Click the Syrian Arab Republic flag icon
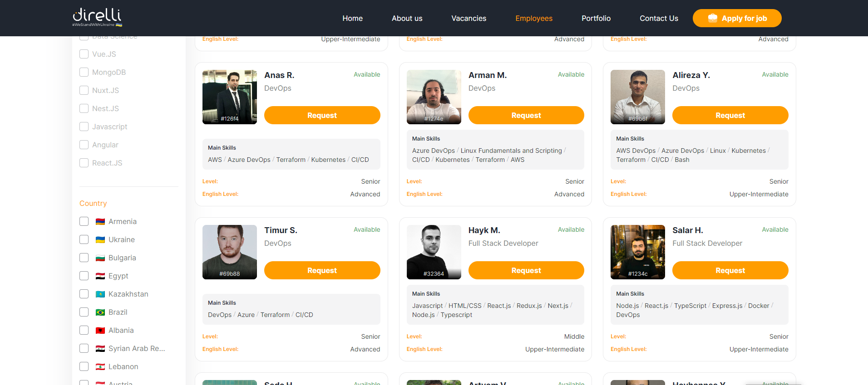Image resolution: width=868 pixels, height=385 pixels. [x=100, y=348]
